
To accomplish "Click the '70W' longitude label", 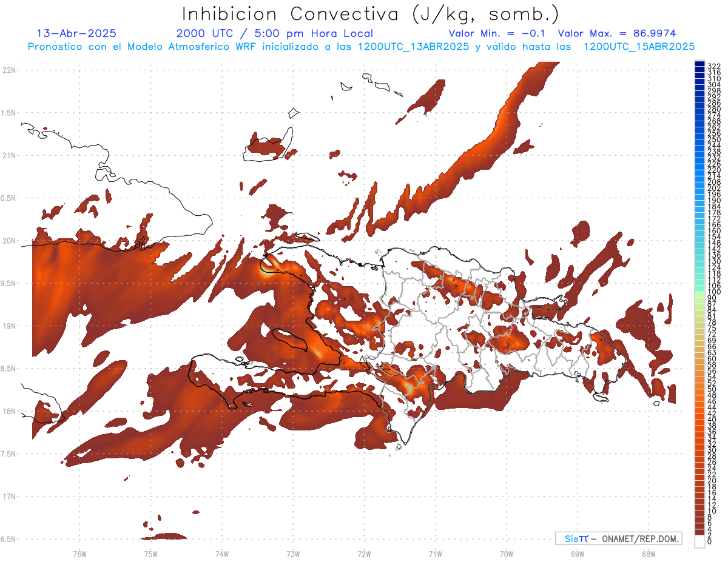I will tap(507, 554).
